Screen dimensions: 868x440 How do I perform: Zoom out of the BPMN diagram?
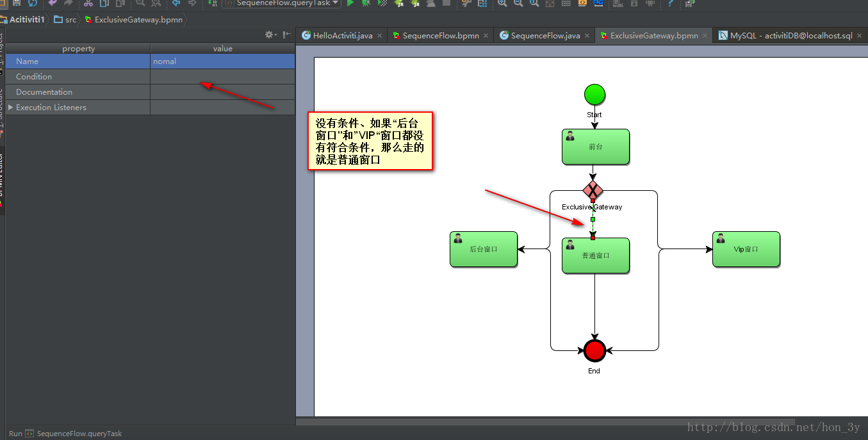[x=518, y=3]
